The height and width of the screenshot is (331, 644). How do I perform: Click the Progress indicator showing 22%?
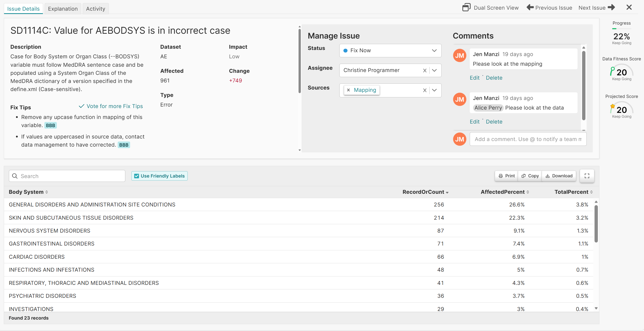coord(622,36)
